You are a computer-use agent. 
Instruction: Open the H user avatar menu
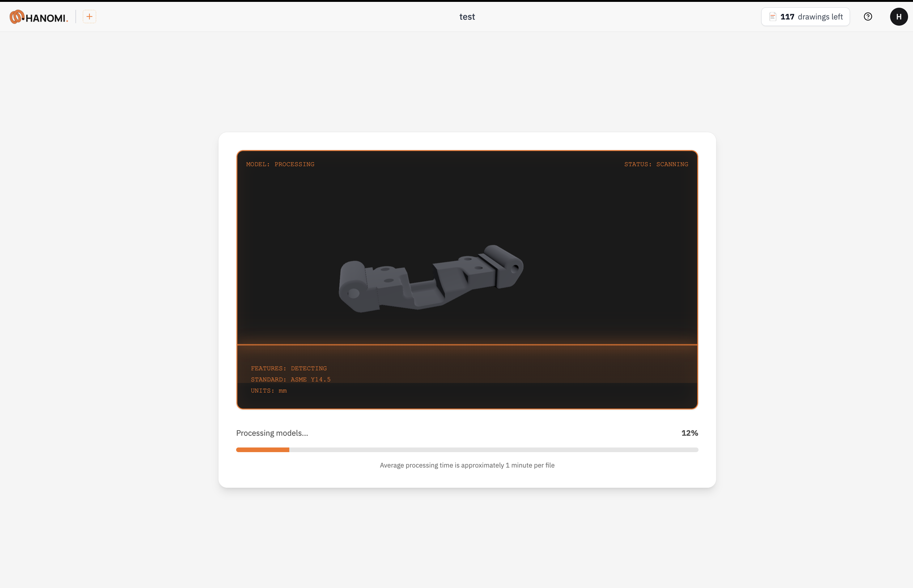(x=898, y=16)
